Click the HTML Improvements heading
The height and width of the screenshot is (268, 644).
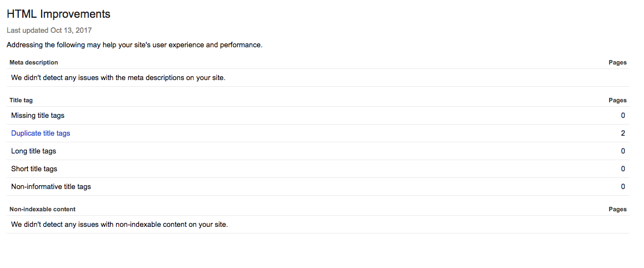coord(59,14)
